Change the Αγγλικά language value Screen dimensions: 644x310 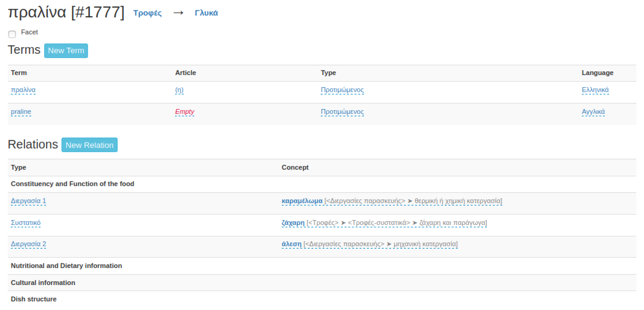[593, 112]
